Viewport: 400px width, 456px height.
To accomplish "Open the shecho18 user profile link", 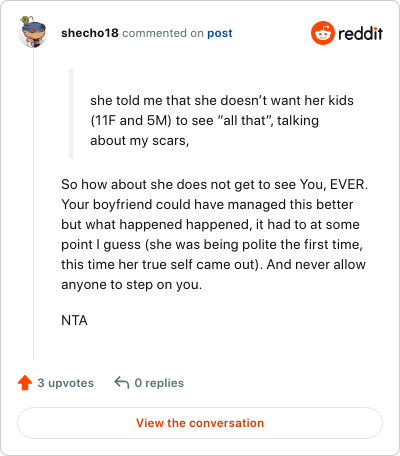I will point(90,33).
